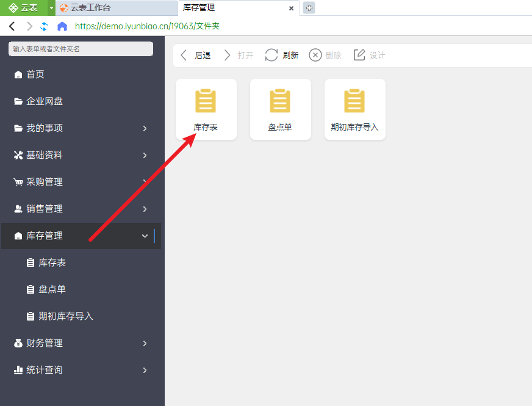Expand the 销售管理 chevron
532x406 pixels.
[x=145, y=209]
